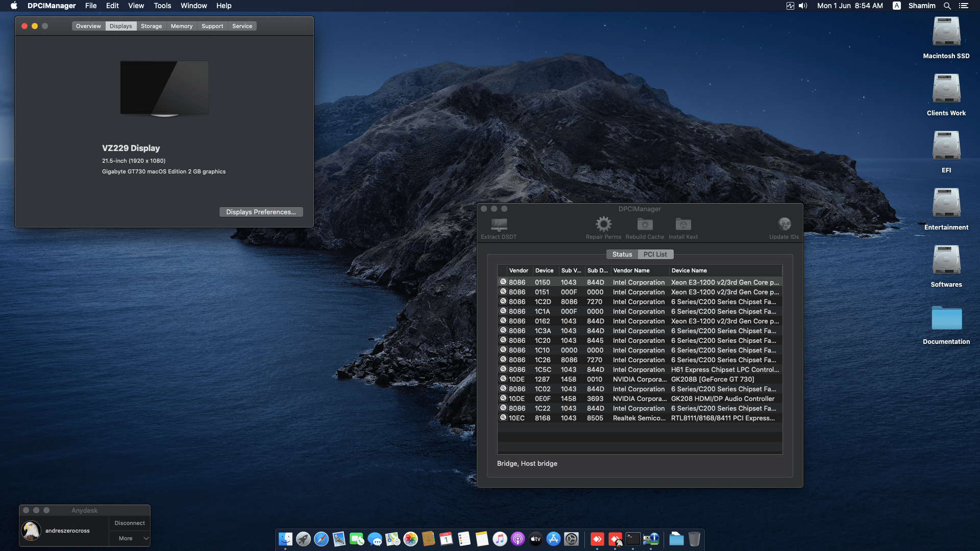Open Launchpad from the dock
980x551 pixels.
tap(303, 539)
